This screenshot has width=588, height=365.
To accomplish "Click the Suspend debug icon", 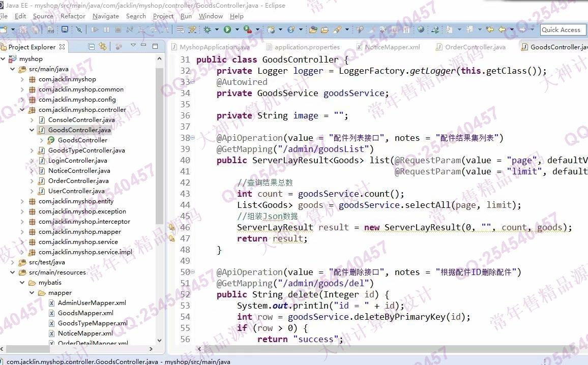I will [106, 29].
